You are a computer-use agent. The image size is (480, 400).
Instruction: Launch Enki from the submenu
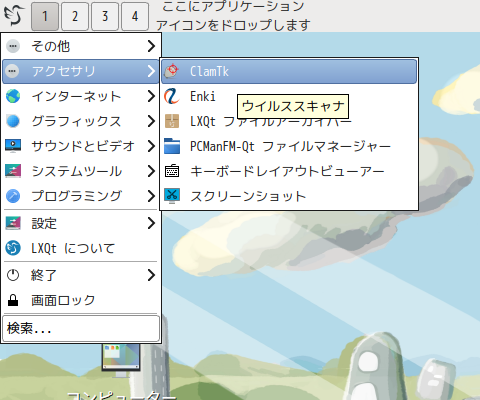[x=289, y=96]
